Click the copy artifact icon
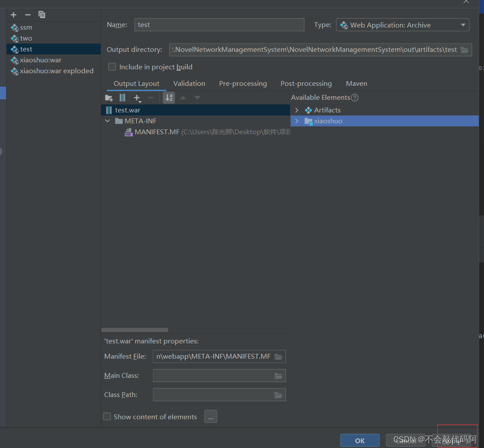 click(42, 15)
